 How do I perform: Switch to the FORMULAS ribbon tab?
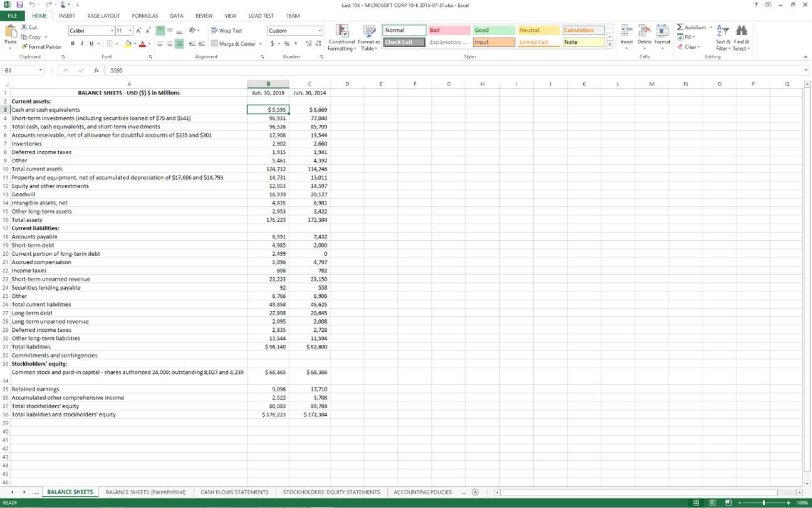[x=145, y=16]
